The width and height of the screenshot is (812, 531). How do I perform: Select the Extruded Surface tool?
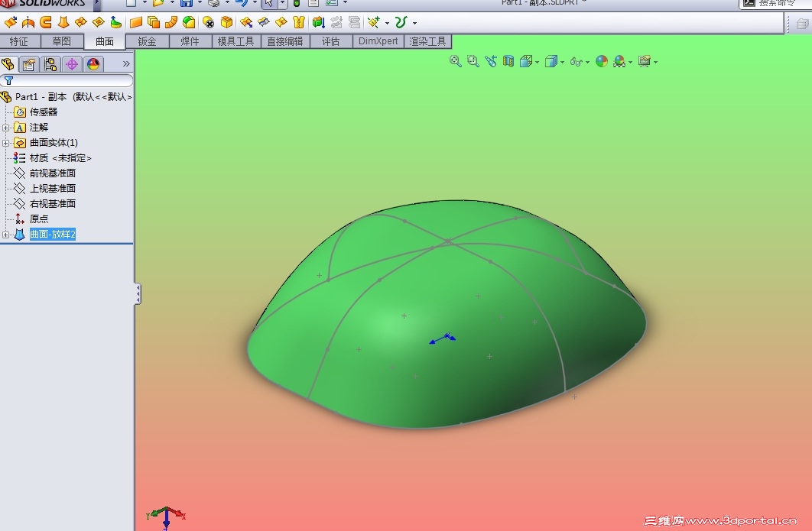[x=11, y=22]
